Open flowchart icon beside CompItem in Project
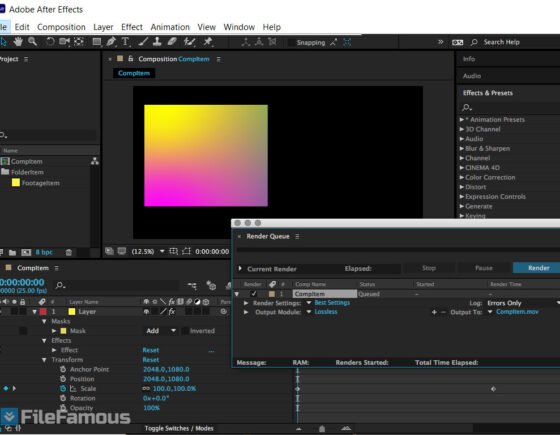Image resolution: width=560 pixels, height=435 pixels. pos(95,161)
